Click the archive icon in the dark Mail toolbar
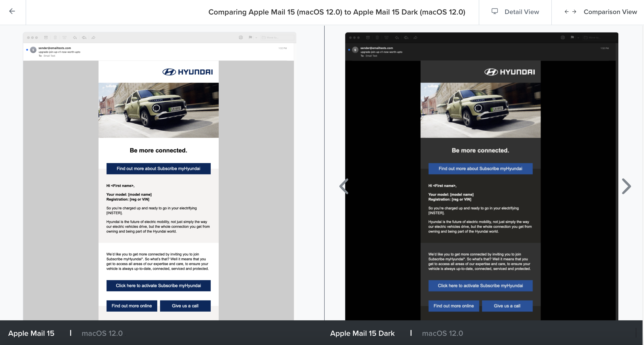644x345 pixels. coord(368,37)
